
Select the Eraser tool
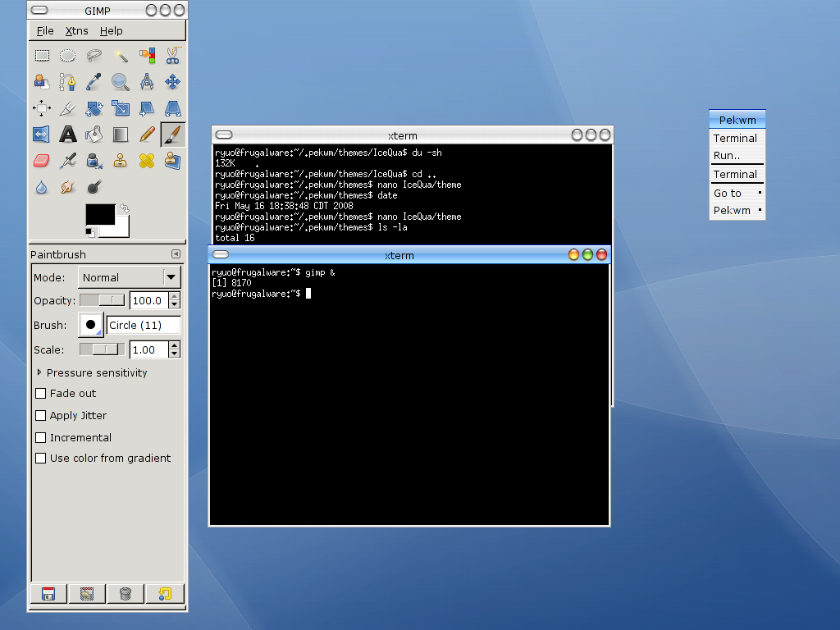(x=42, y=160)
